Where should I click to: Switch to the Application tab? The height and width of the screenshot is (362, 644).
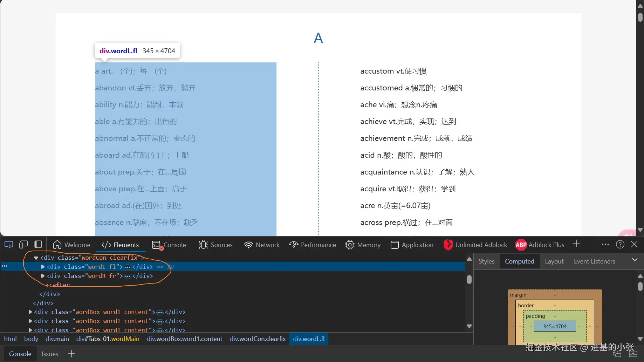[x=412, y=245]
